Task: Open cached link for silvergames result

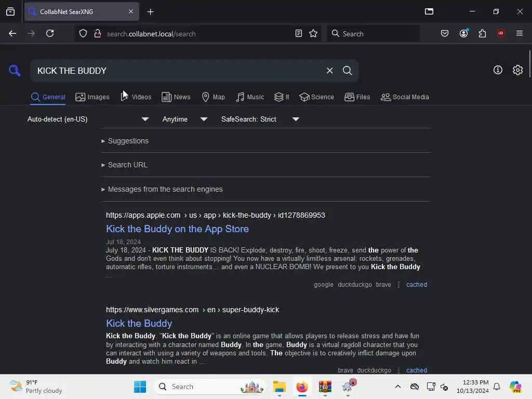Action: (417, 370)
